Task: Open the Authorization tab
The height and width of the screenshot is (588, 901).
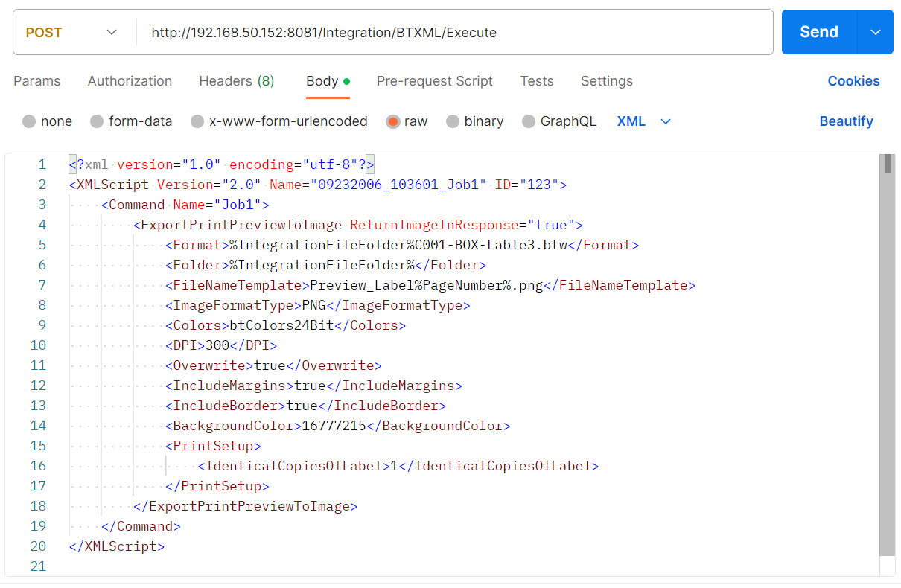Action: pyautogui.click(x=130, y=81)
